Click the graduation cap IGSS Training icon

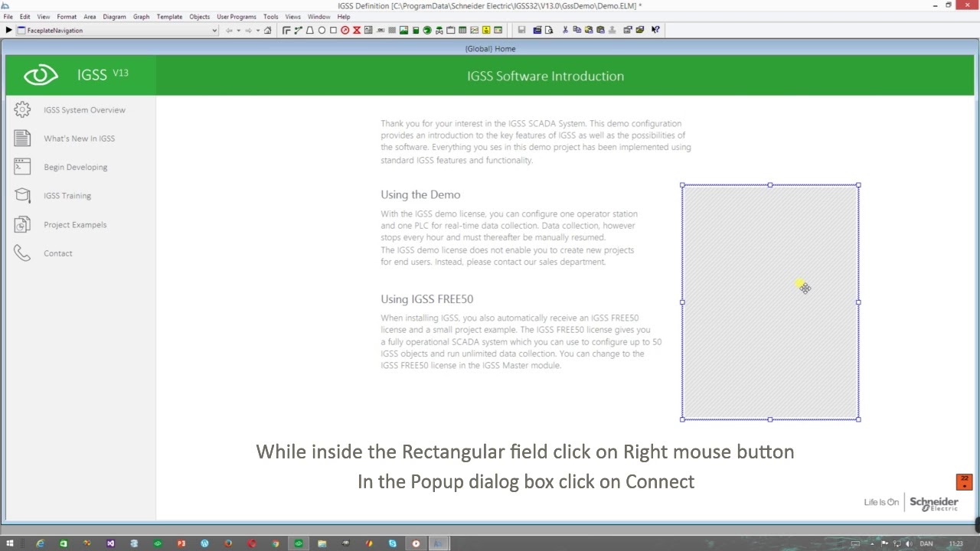tap(22, 195)
